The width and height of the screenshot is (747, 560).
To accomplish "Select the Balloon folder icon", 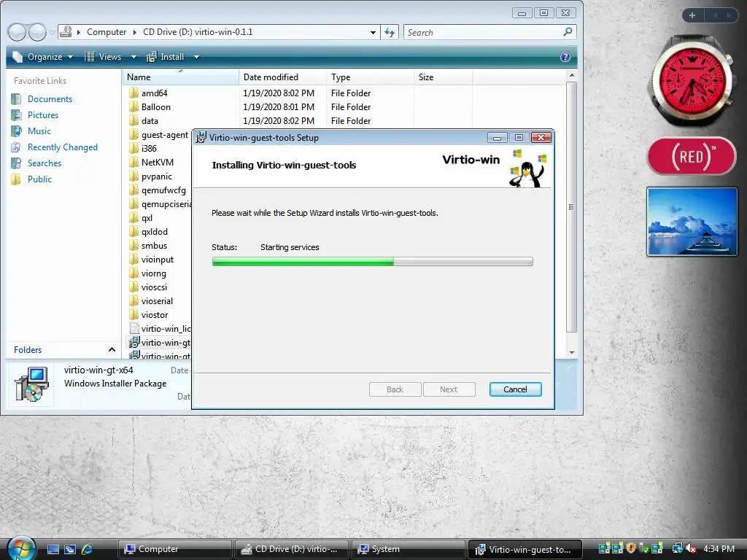I will [x=134, y=106].
